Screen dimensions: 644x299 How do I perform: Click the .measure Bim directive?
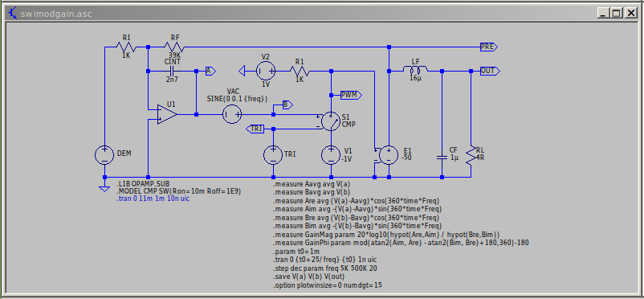(x=357, y=226)
